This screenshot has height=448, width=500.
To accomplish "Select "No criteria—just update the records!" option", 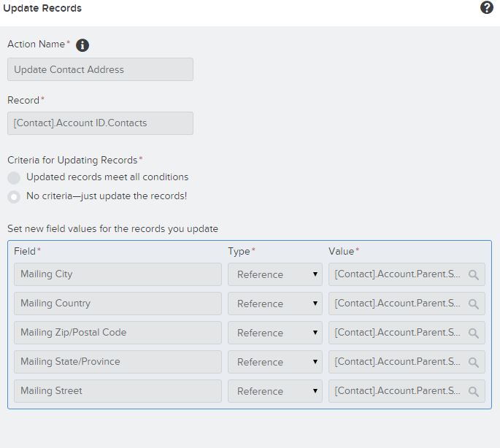I will click(14, 196).
